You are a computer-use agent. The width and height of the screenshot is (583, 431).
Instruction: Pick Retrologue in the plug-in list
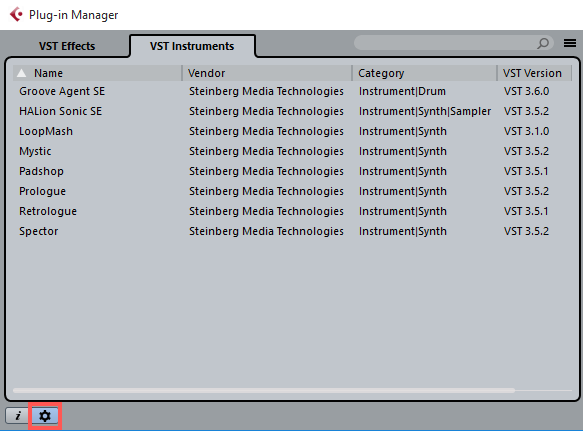(x=292, y=211)
